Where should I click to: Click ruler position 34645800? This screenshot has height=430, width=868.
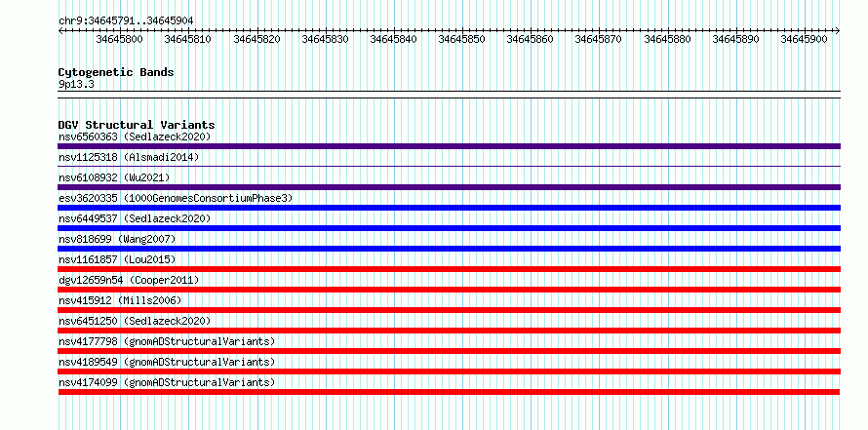tap(119, 39)
